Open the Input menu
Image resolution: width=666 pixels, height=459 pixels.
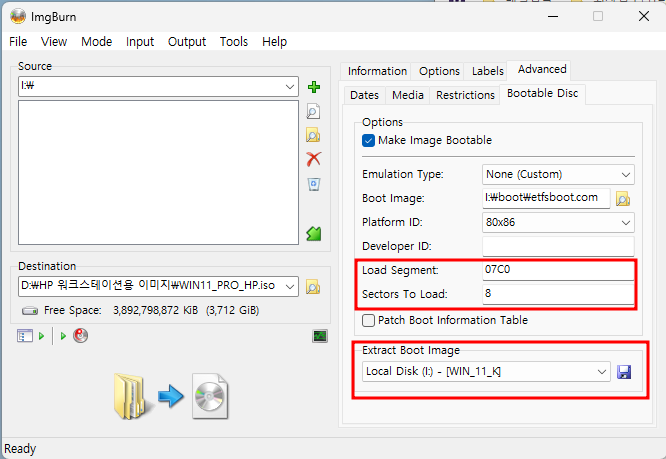pos(140,42)
